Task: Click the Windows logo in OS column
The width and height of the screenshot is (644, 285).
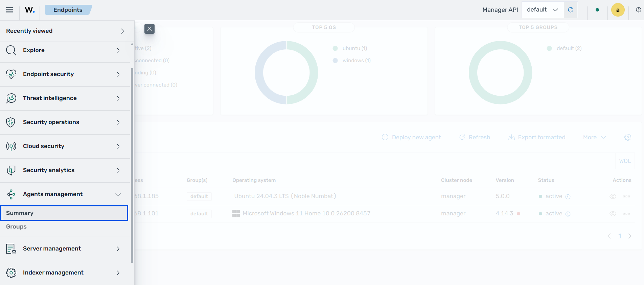Action: [x=236, y=214]
